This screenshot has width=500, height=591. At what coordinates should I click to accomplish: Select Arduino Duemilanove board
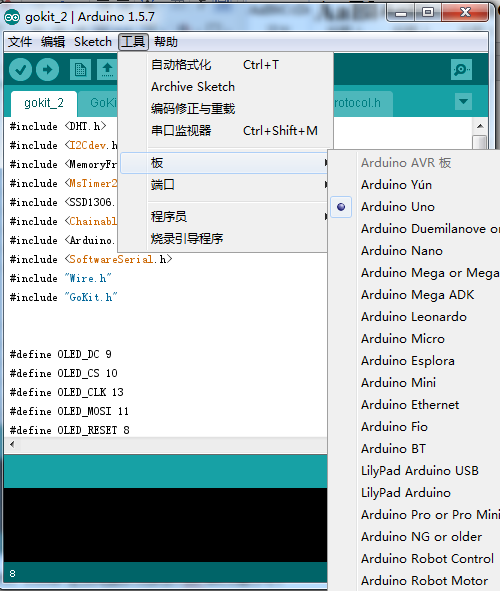point(415,229)
